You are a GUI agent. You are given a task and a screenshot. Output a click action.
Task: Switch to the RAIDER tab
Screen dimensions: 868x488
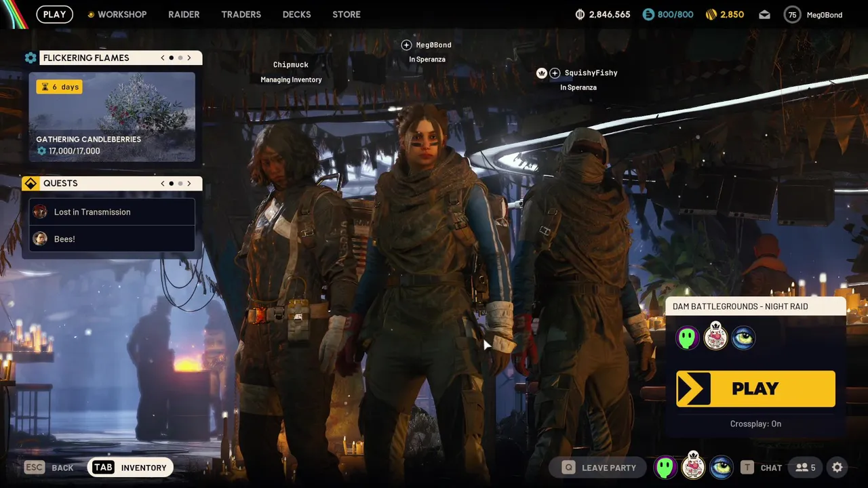pyautogui.click(x=184, y=14)
